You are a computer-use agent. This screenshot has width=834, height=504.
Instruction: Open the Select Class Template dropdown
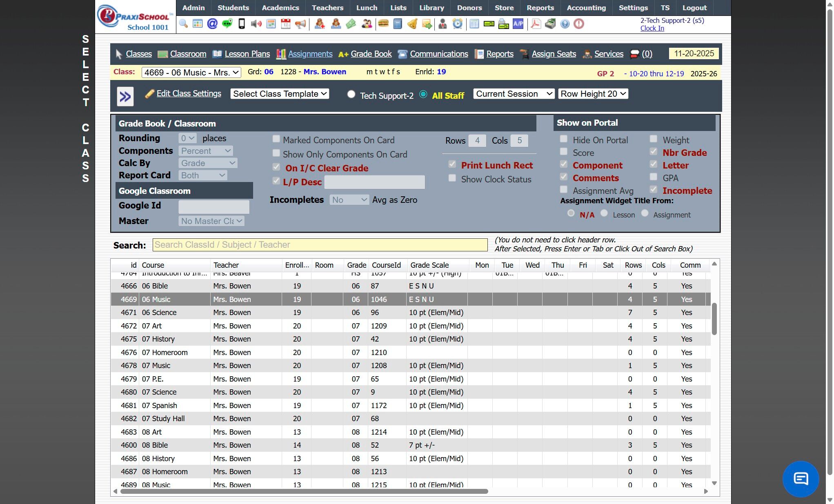(x=280, y=94)
